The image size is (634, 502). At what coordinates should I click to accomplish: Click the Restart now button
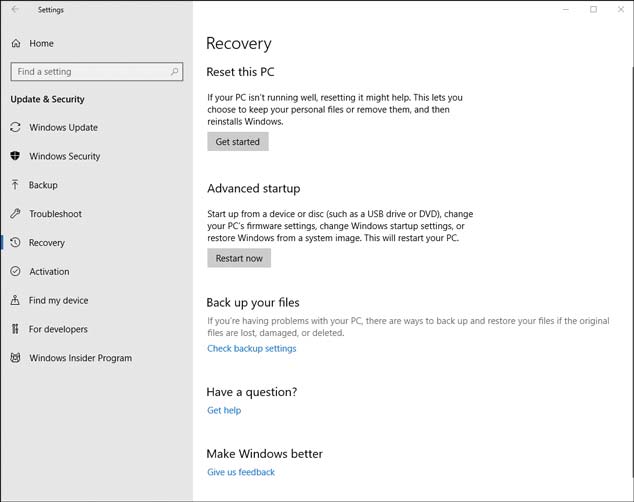pos(239,258)
